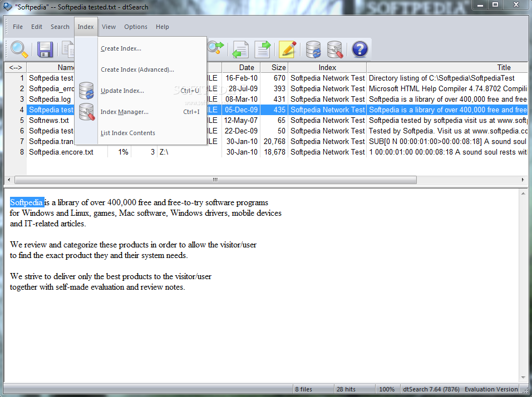The height and width of the screenshot is (397, 532).
Task: Click the horizontal scrollbar thumb of results list
Action: [215, 180]
